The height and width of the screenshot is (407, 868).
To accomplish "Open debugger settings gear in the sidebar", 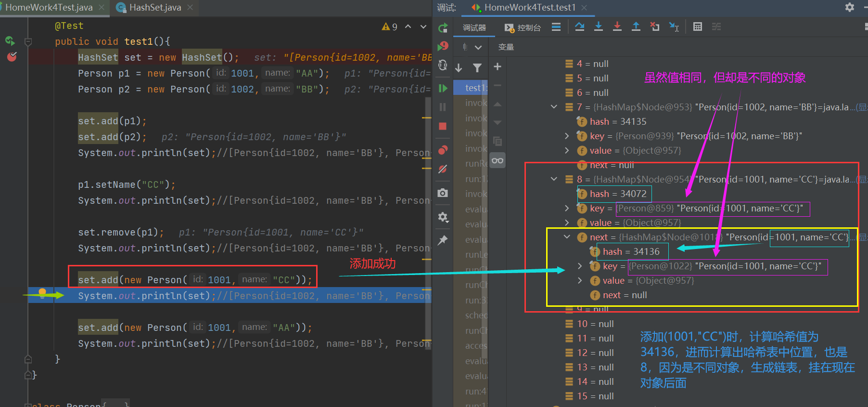I will point(443,217).
